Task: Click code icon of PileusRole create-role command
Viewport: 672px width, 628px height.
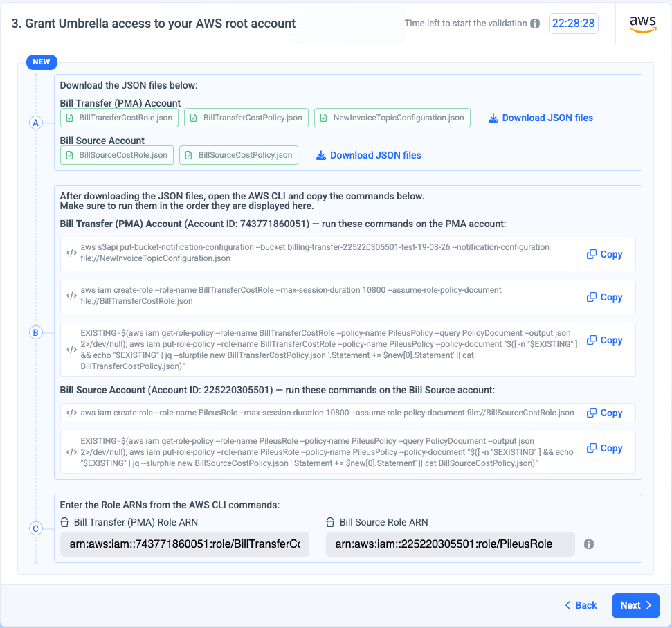Action: tap(71, 413)
